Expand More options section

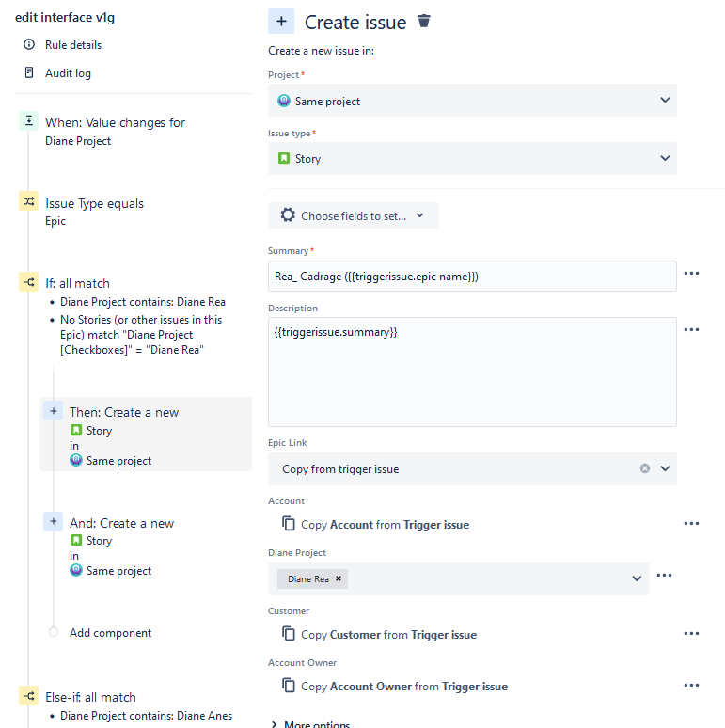(311, 724)
